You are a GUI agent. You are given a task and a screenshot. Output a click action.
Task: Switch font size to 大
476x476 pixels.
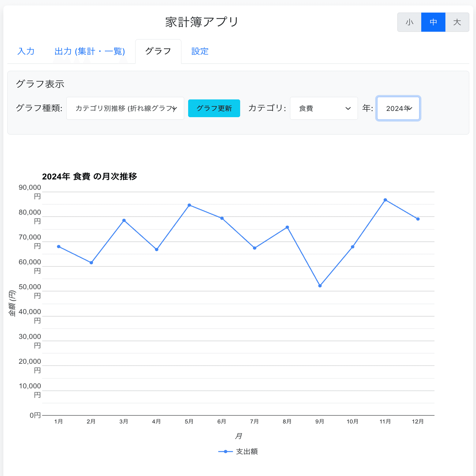coord(457,22)
